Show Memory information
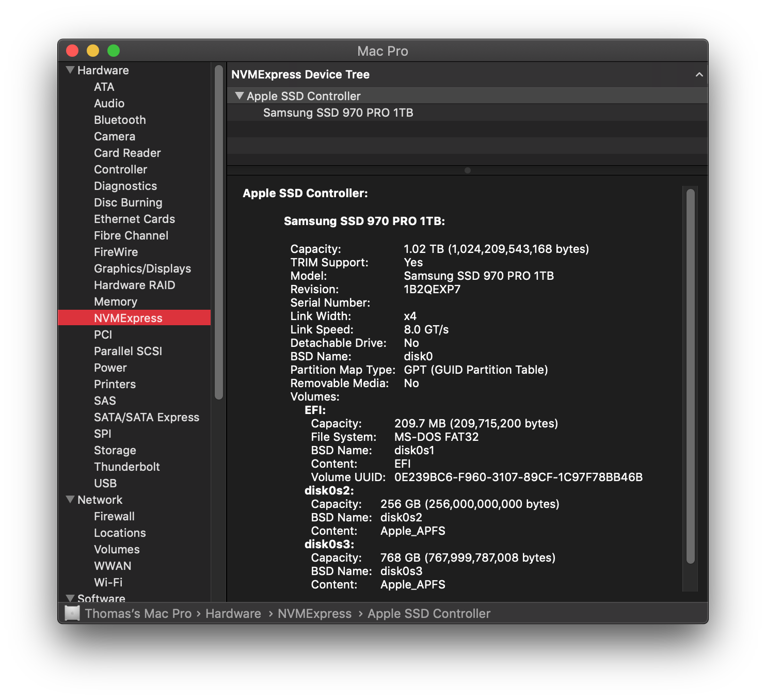The width and height of the screenshot is (766, 700). click(x=116, y=301)
